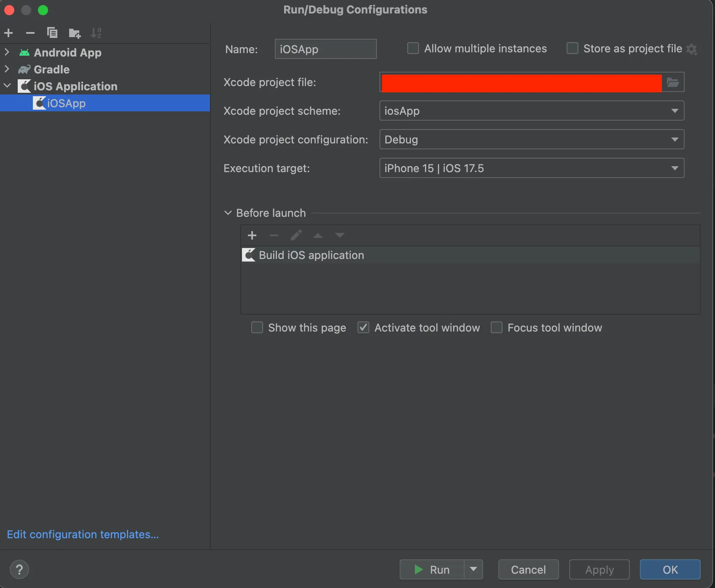This screenshot has width=715, height=588.
Task: Click the Create New Folder icon
Action: point(75,33)
